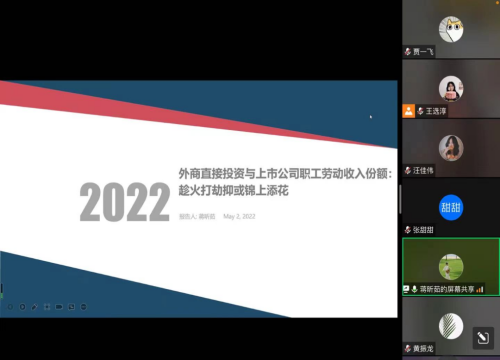Advance slideshow with next arrow button
This screenshot has width=500, height=360.
pyautogui.click(x=22, y=307)
